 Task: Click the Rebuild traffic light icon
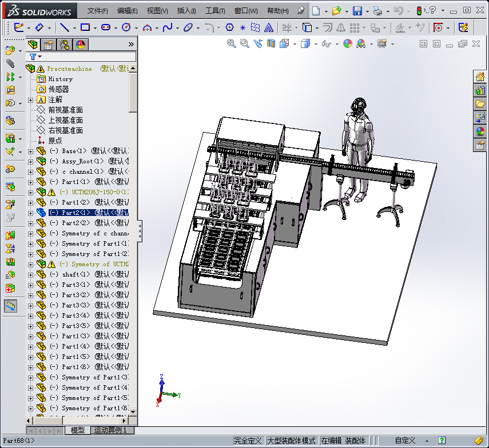pos(419,11)
